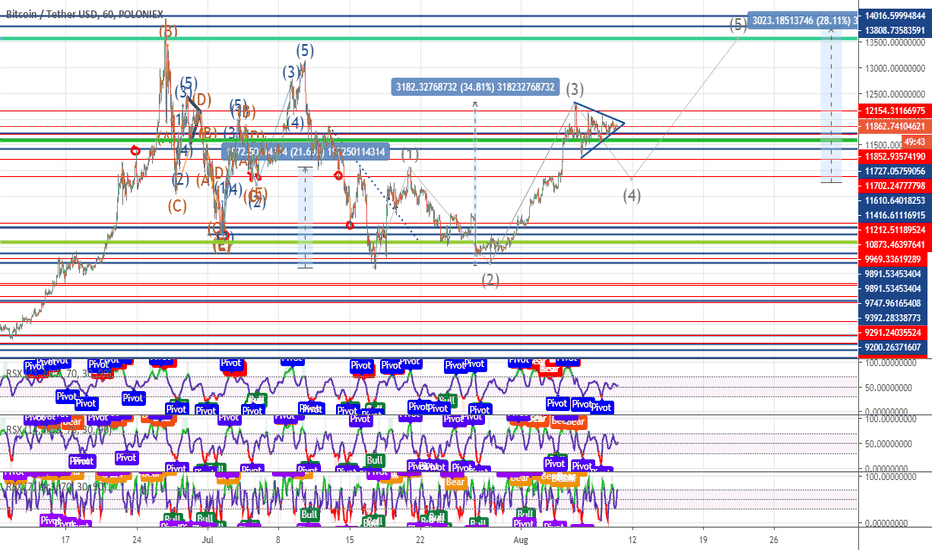Select the blue 9392.28338773 price label

(895, 318)
